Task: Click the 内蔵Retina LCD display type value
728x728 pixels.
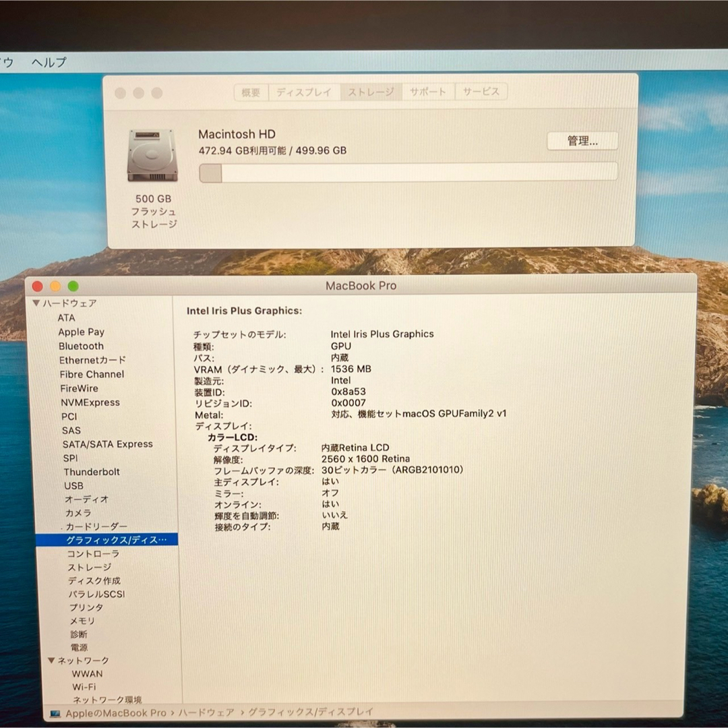Action: (x=355, y=448)
